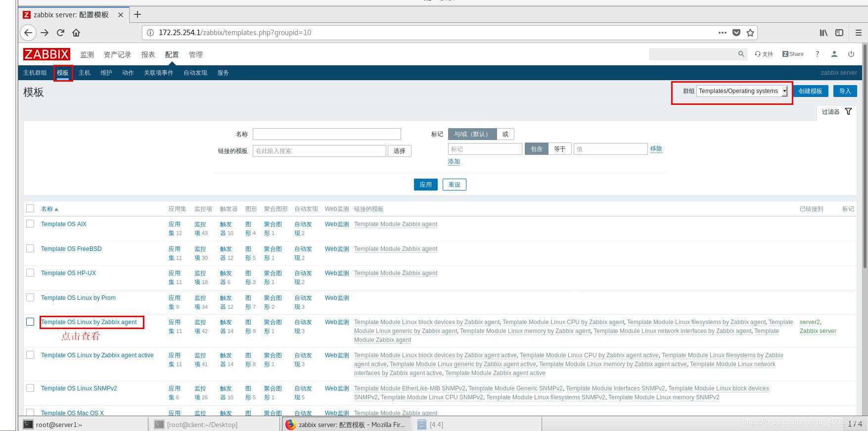Open the 群组 Templates/Operating systems dropdown

coord(742,91)
